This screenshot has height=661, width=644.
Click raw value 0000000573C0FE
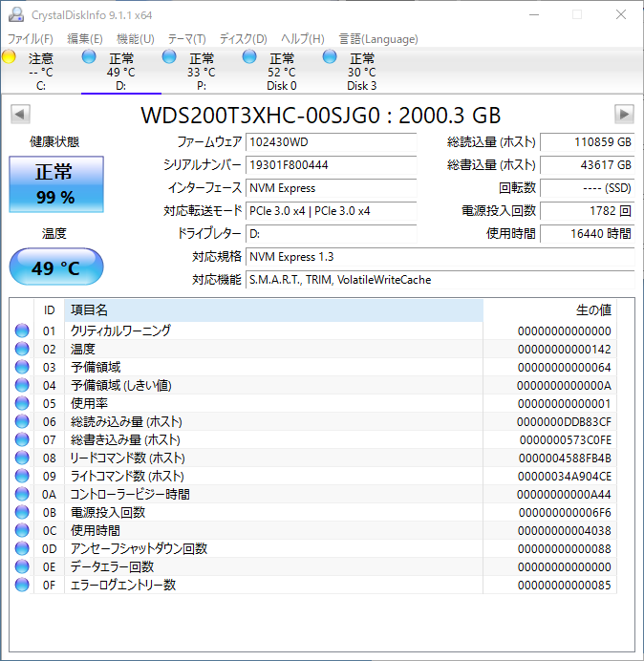[x=565, y=439]
